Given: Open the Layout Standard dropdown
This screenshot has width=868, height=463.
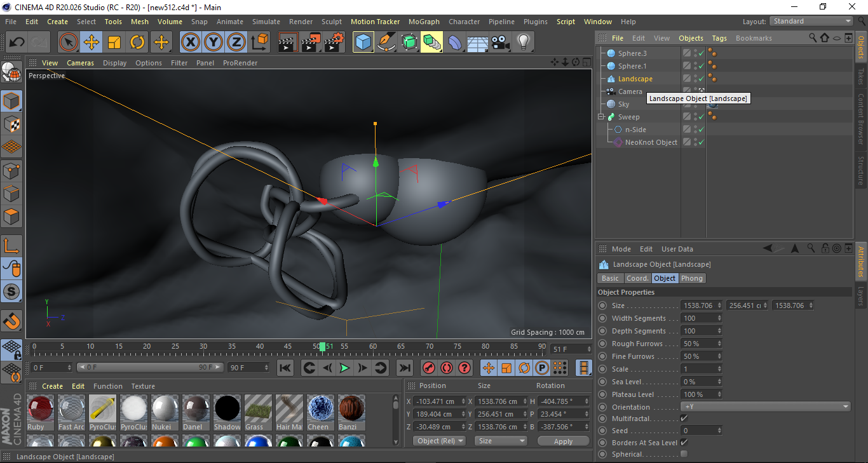Looking at the screenshot, I should 811,21.
